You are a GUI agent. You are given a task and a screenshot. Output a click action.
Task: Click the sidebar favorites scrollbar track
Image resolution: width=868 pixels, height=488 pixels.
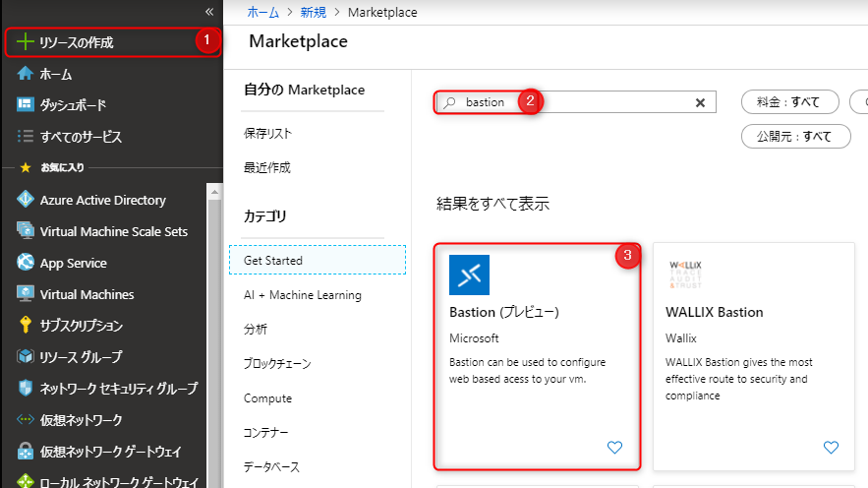click(x=214, y=343)
